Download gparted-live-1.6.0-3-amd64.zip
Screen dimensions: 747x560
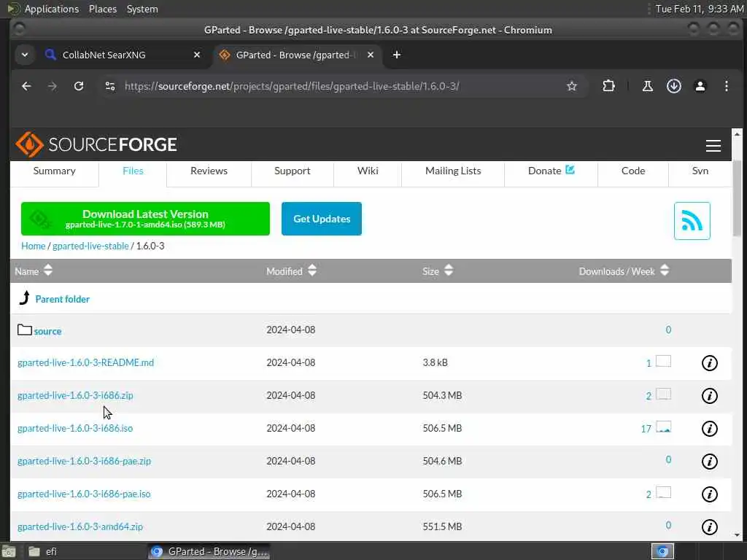80,527
